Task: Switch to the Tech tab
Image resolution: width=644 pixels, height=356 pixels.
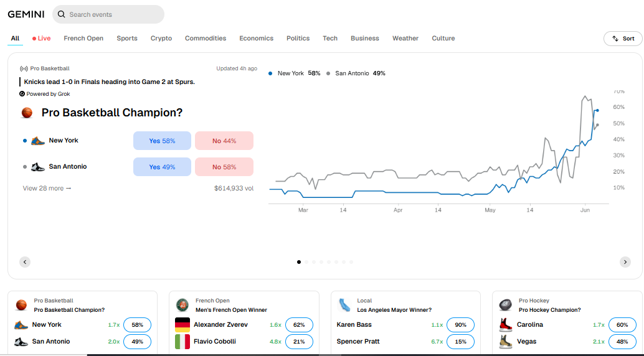Action: [x=330, y=38]
